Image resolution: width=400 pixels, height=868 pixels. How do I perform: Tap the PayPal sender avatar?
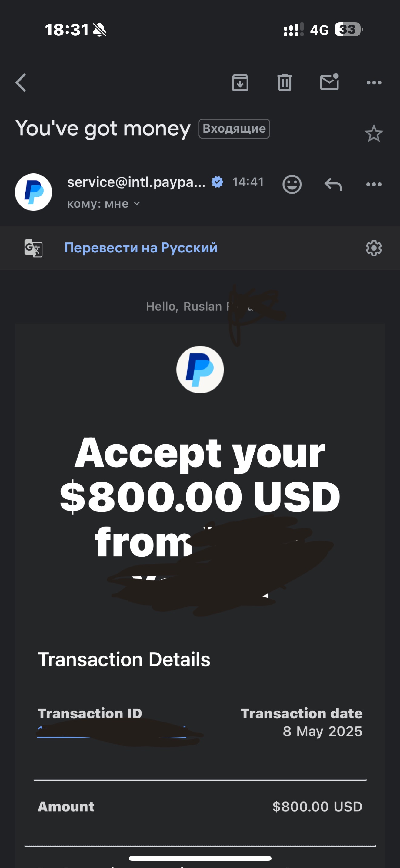click(x=33, y=192)
